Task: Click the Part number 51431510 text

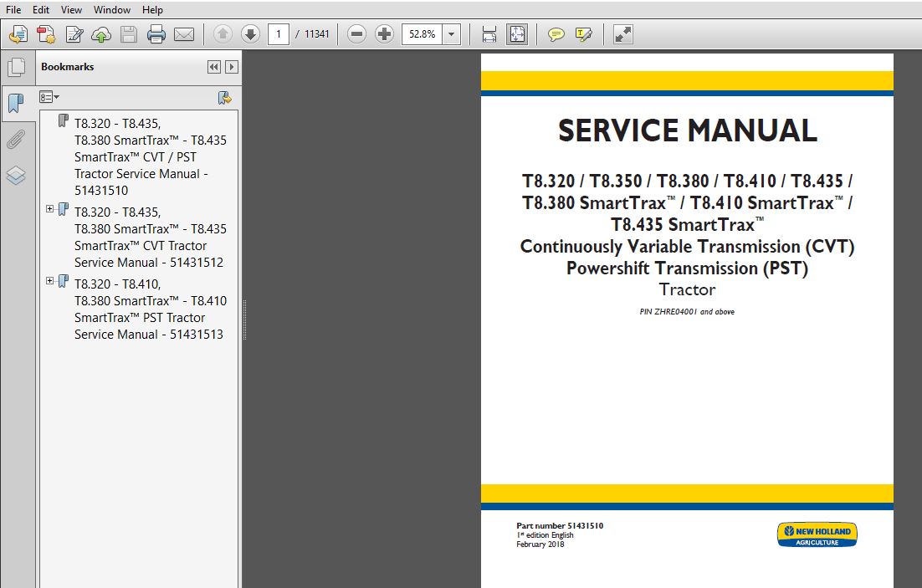Action: (x=560, y=525)
